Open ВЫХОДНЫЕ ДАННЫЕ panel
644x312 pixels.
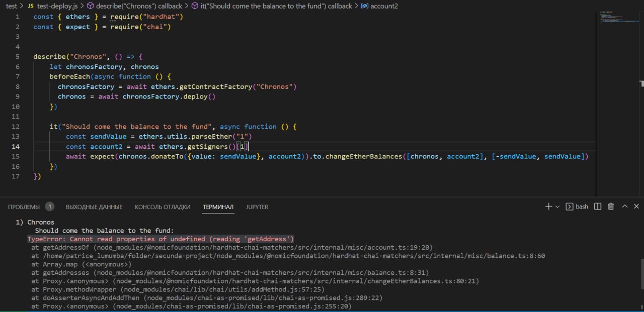click(x=94, y=206)
